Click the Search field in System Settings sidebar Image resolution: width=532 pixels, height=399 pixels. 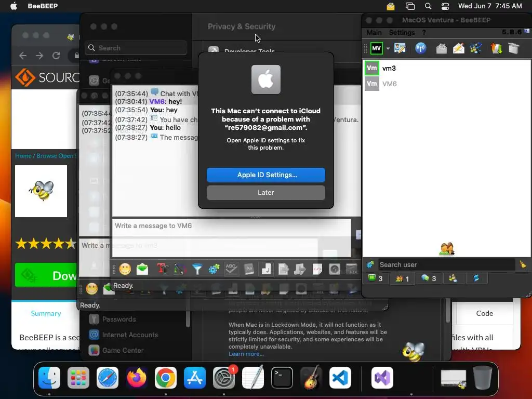pos(136,48)
